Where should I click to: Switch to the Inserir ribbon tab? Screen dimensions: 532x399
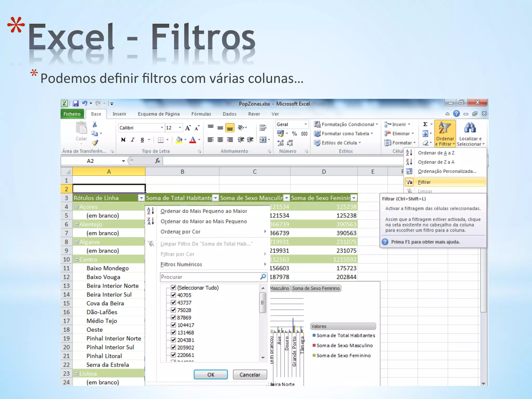pyautogui.click(x=119, y=114)
